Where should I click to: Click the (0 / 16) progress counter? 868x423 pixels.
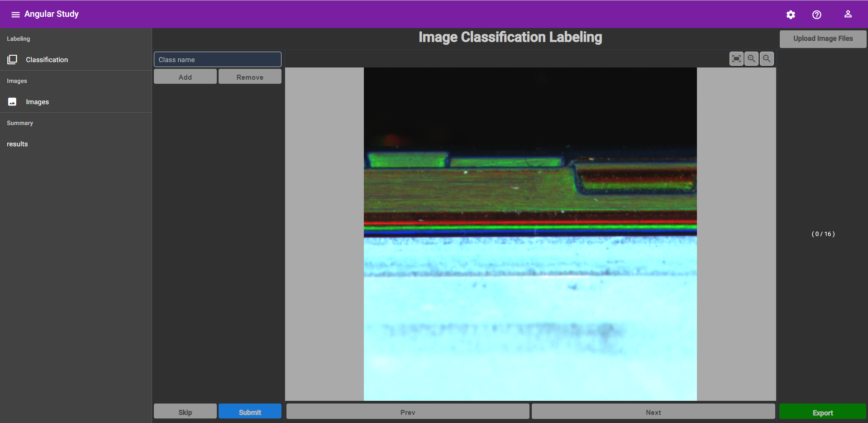click(x=823, y=234)
